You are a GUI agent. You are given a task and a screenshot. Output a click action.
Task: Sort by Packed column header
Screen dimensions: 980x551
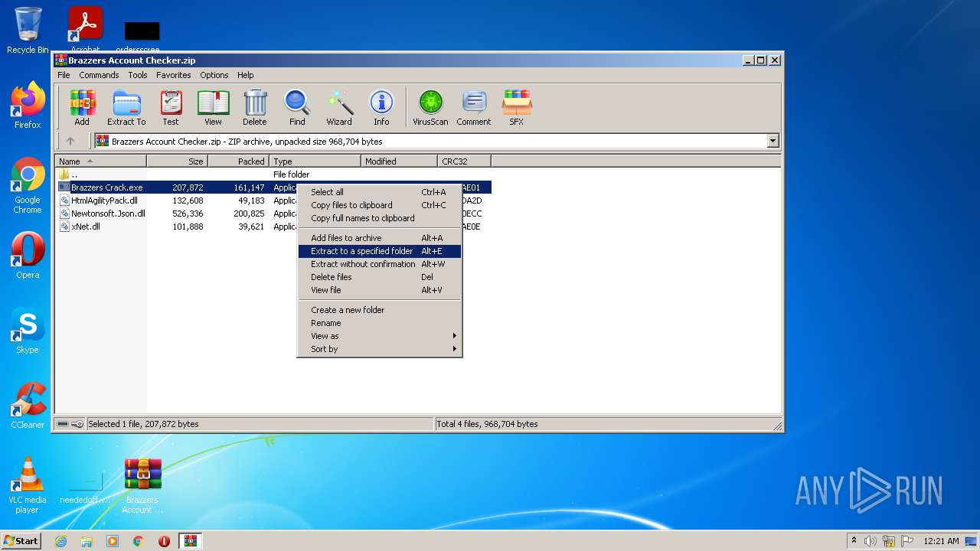[x=238, y=161]
